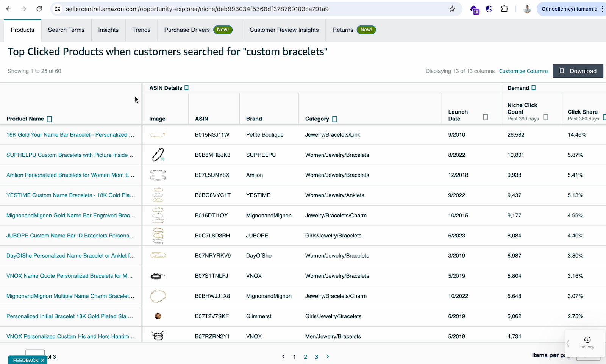Click the browser address bar URL

pyautogui.click(x=197, y=9)
